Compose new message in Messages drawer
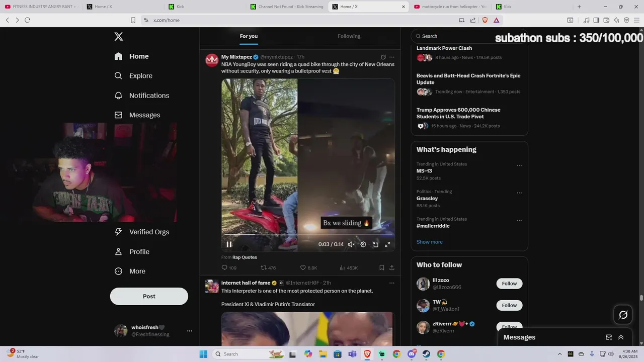The height and width of the screenshot is (362, 644). [x=609, y=337]
